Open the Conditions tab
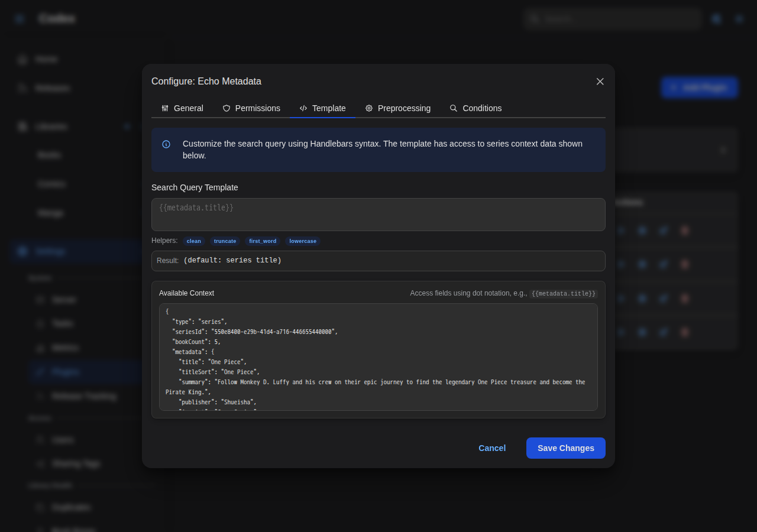757x532 pixels. pos(475,108)
